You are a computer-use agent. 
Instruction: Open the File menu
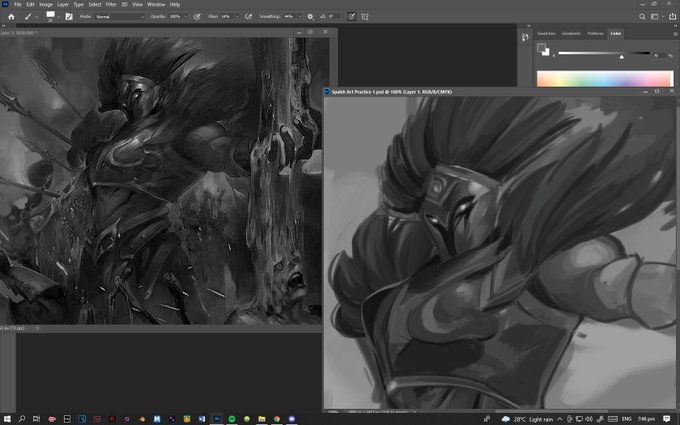[x=17, y=4]
